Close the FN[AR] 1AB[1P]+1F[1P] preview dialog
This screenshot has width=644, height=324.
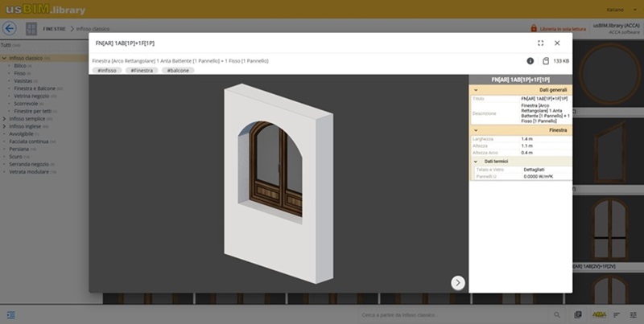[557, 43]
